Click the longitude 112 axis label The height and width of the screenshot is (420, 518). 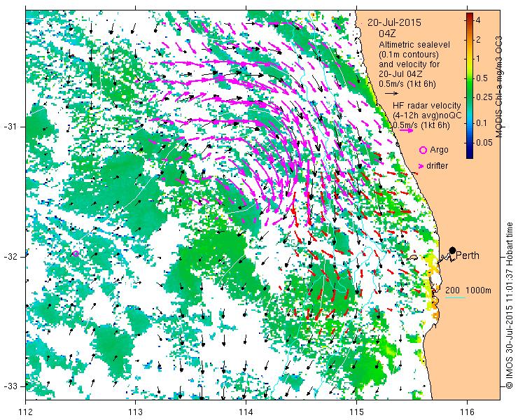[26, 412]
